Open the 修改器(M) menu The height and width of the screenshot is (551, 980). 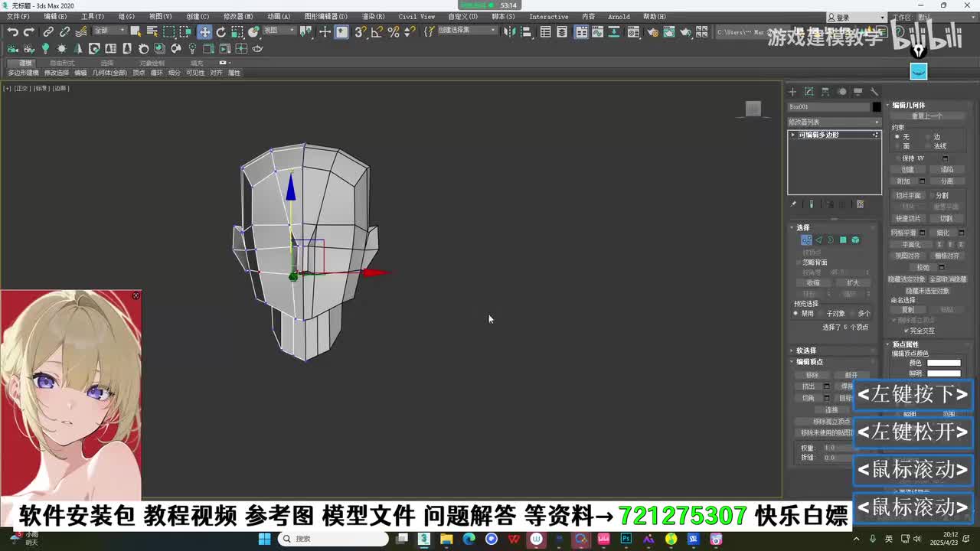click(x=238, y=16)
